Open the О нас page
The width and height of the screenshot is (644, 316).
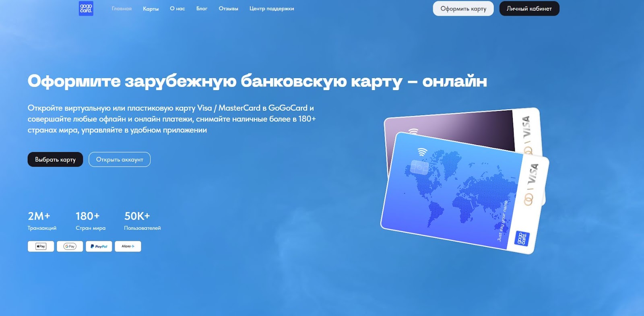pyautogui.click(x=177, y=8)
